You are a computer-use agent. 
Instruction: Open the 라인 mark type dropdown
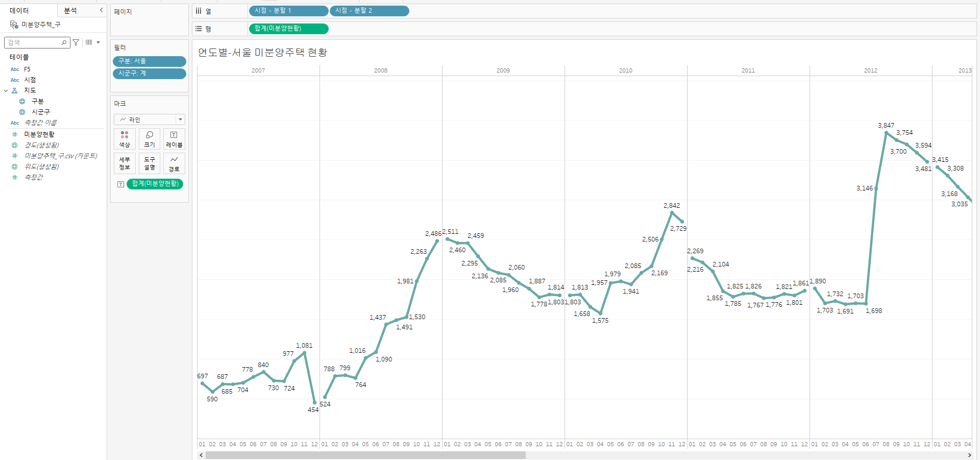coord(180,119)
